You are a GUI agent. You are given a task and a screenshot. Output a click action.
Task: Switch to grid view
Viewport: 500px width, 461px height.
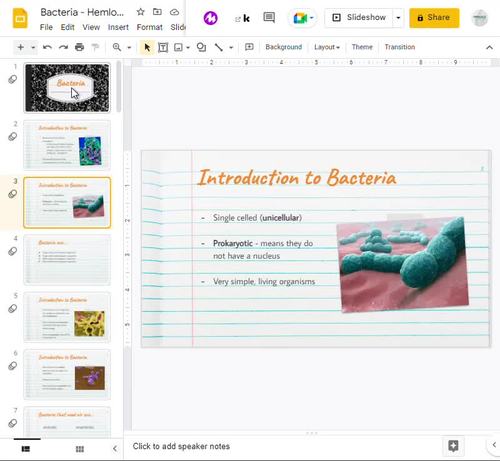pos(80,449)
